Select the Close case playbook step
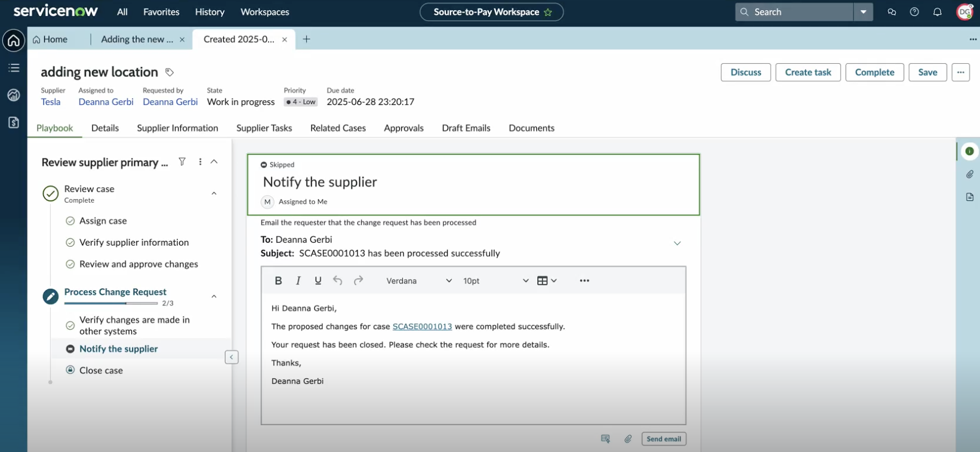980x452 pixels. point(101,370)
